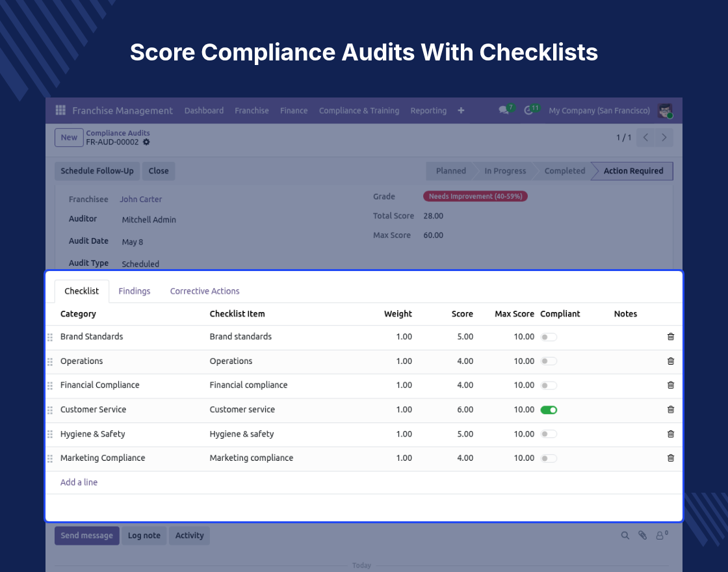Screen dimensions: 728x572
Task: Select the Action Required status
Action: pos(633,171)
